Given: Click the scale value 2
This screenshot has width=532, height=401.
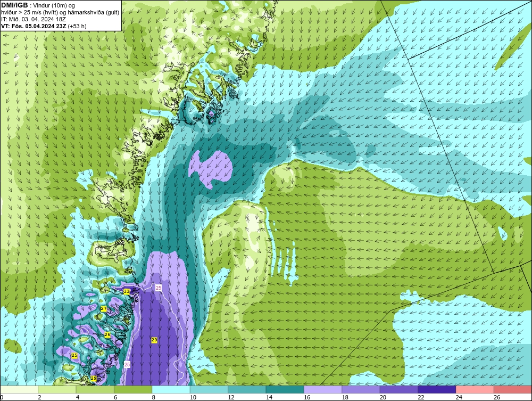Looking at the screenshot, I should coord(40,397).
